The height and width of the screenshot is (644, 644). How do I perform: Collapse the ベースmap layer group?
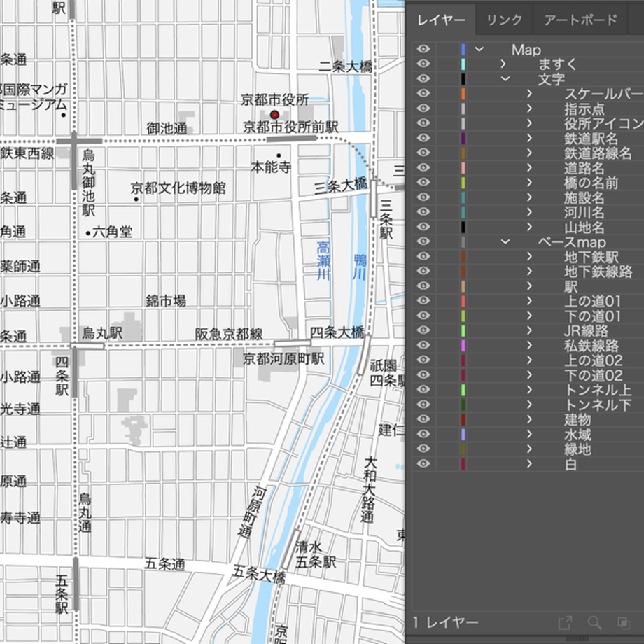pos(505,241)
